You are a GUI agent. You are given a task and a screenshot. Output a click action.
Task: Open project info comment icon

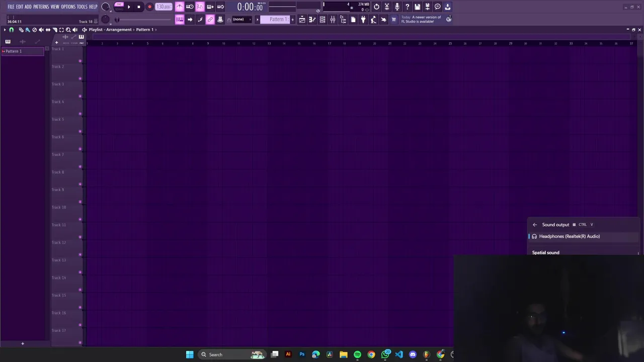(x=438, y=7)
